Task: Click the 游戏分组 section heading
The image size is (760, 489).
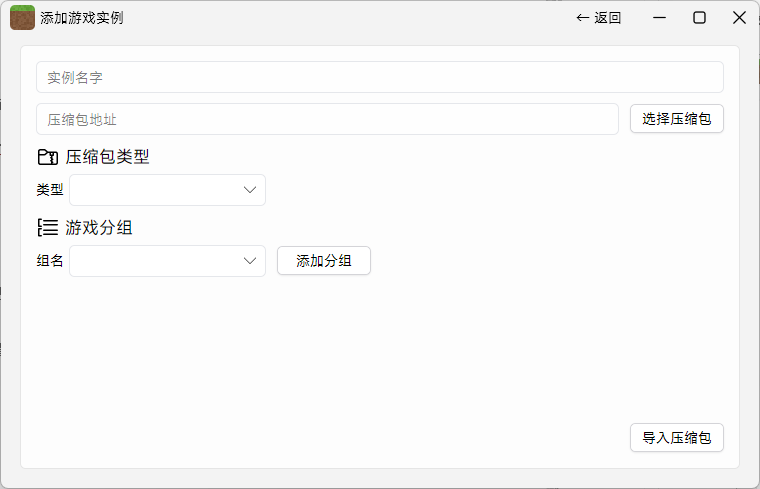Action: click(x=99, y=227)
